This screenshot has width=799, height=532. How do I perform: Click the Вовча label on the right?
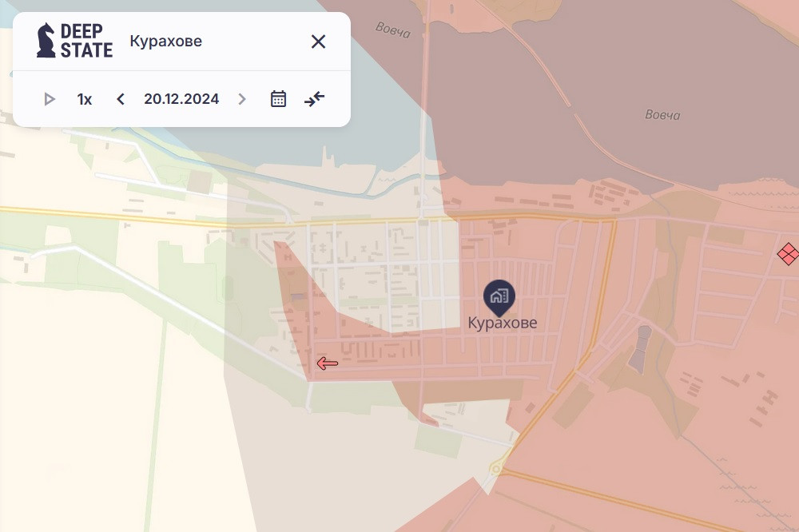click(662, 115)
